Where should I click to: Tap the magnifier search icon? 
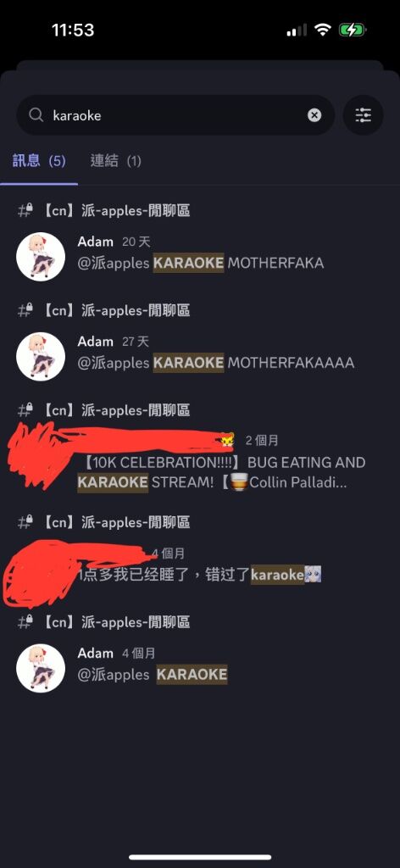[x=36, y=115]
